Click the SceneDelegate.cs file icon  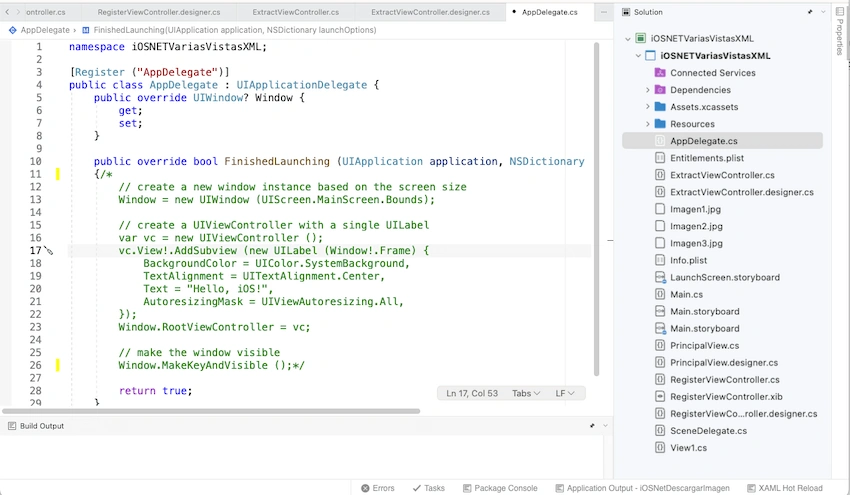pos(660,431)
